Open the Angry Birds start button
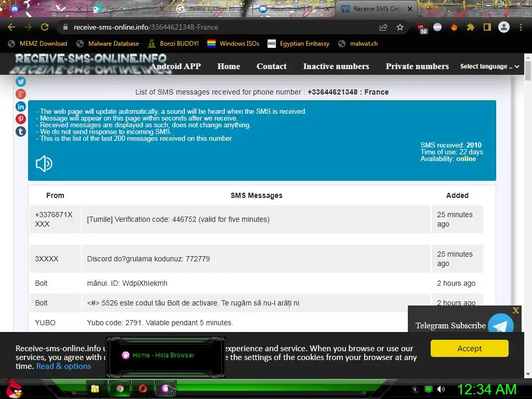This screenshot has height=399, width=532. [x=14, y=389]
